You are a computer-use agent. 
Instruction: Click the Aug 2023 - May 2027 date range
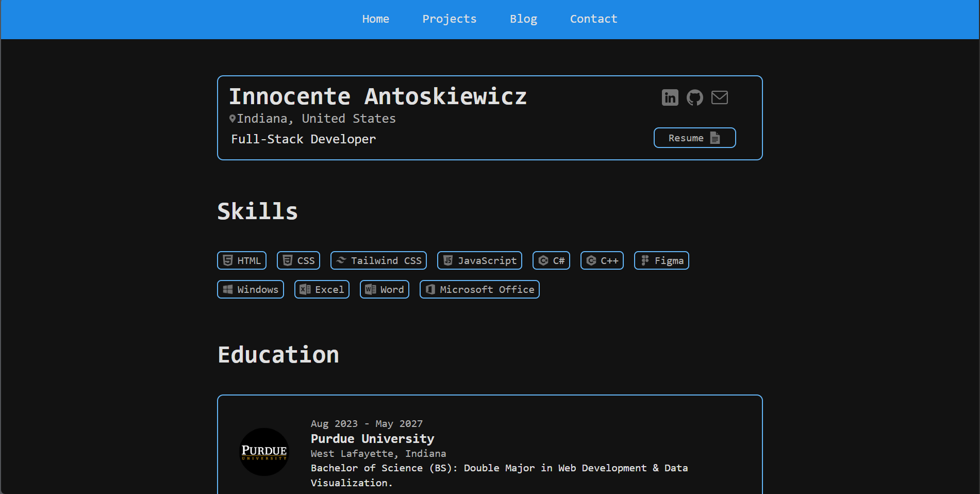point(367,424)
